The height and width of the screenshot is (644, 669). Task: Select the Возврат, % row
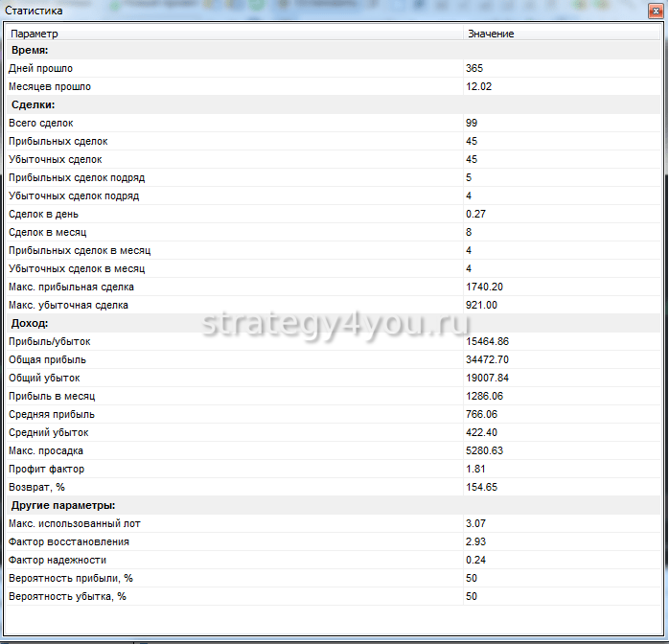coord(38,487)
